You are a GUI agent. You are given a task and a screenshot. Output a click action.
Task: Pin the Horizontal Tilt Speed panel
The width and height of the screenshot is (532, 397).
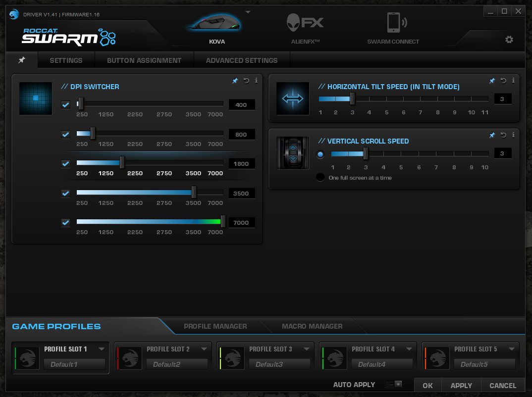click(492, 81)
